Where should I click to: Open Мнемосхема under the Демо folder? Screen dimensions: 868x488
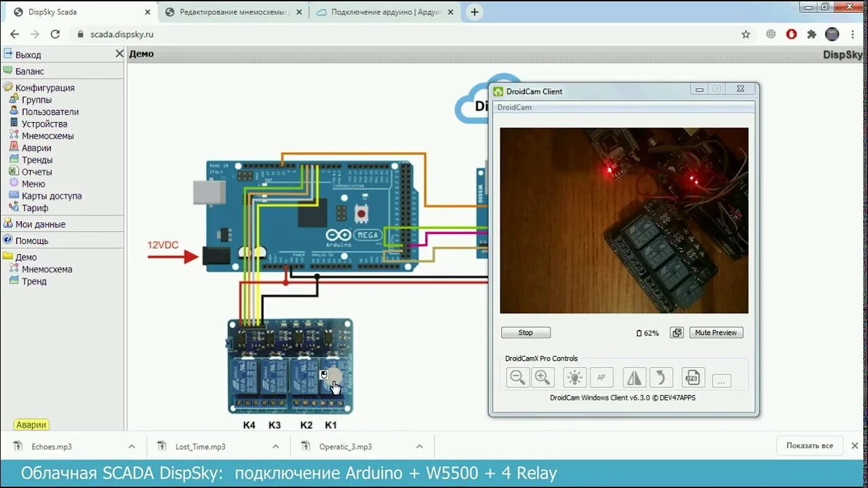tap(47, 269)
